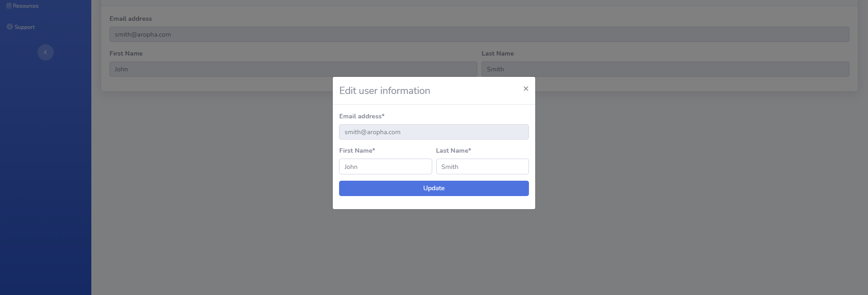Open the Resources sidebar menu label

pyautogui.click(x=26, y=6)
